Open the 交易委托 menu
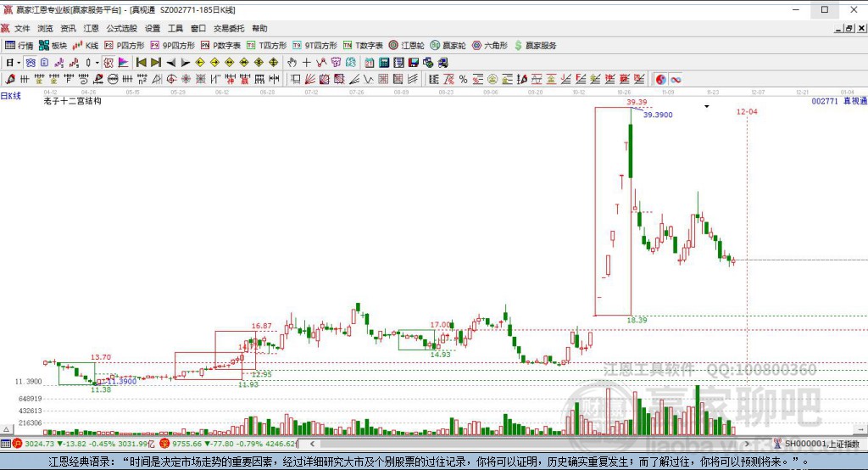 229,28
